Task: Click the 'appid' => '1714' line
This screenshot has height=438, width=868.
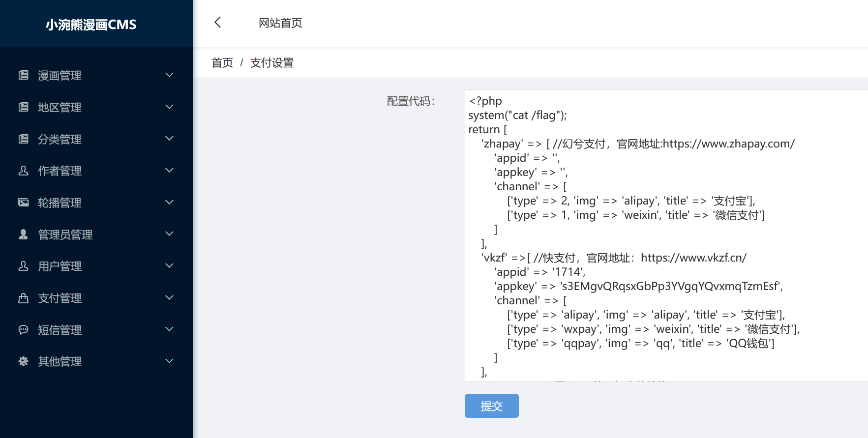Action: 539,272
